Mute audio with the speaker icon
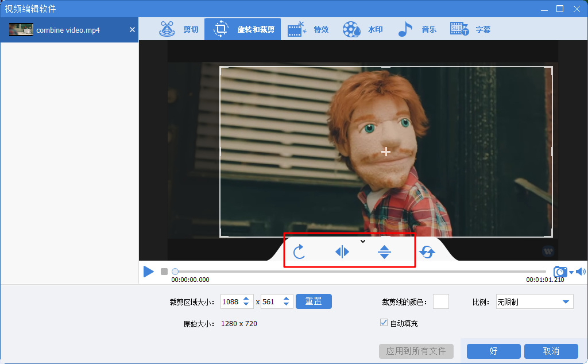Image resolution: width=588 pixels, height=364 pixels. [581, 272]
